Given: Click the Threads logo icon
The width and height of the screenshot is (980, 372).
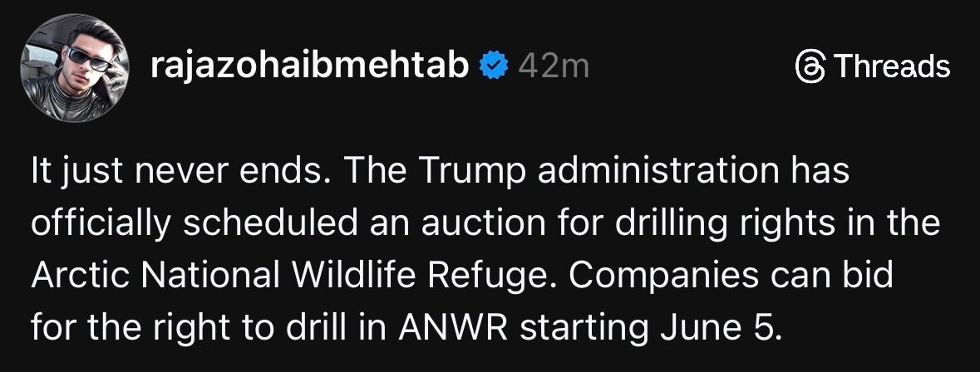Looking at the screenshot, I should tap(810, 66).
